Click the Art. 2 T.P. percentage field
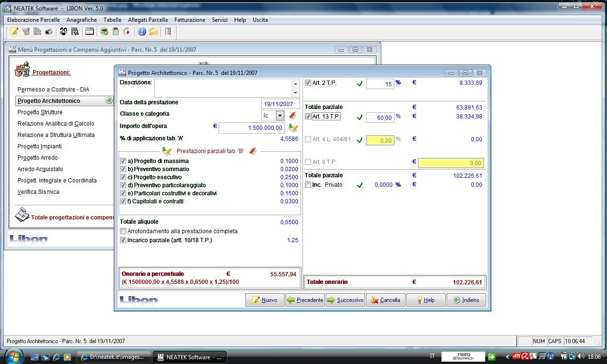The image size is (607, 364). tap(380, 84)
